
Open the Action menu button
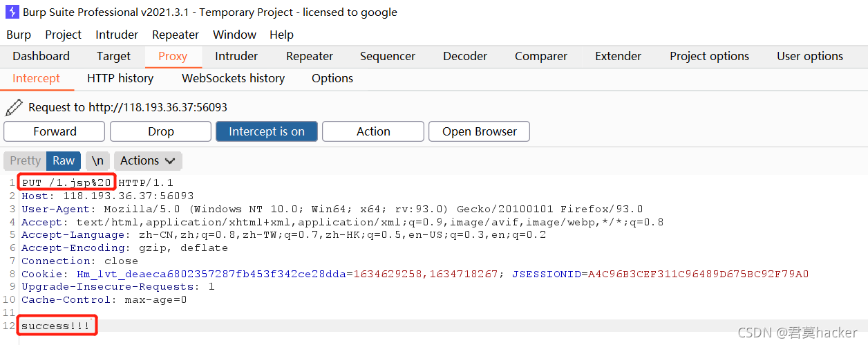(373, 131)
